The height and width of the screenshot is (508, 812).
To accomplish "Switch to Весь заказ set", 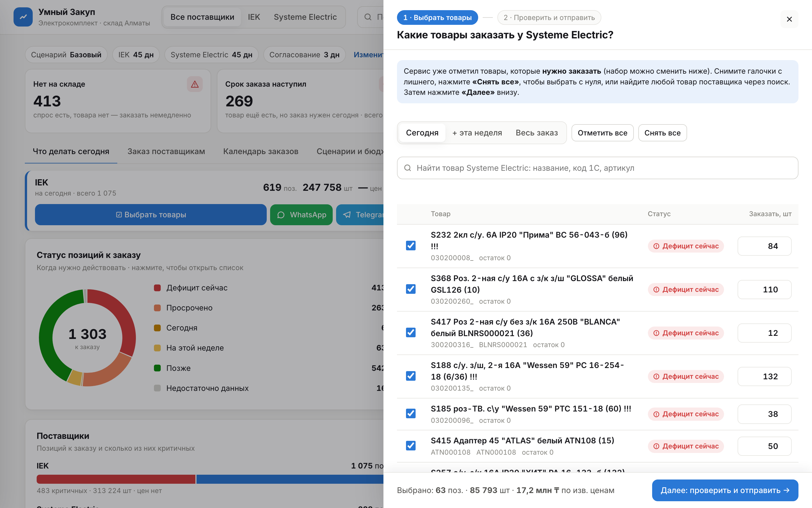I will coord(537,133).
